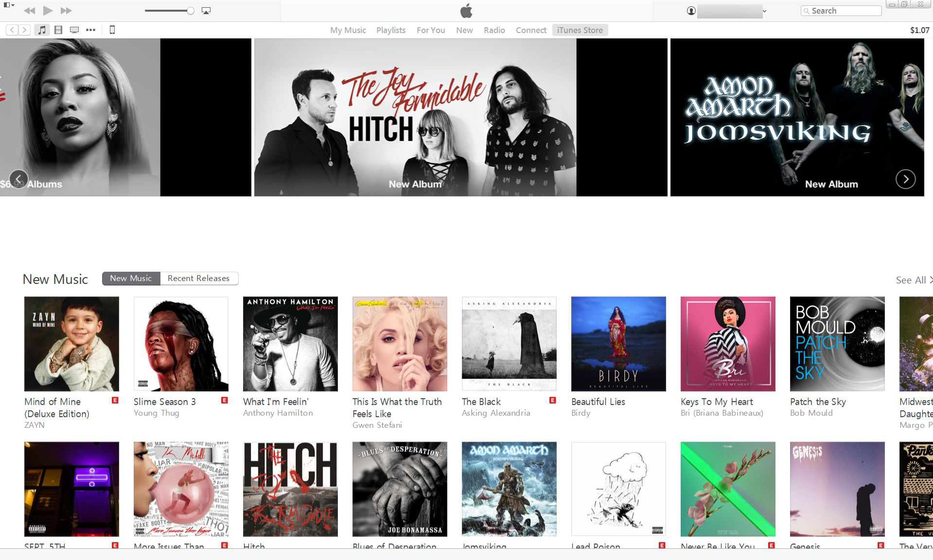
Task: Expand the account name dropdown arrow
Action: pyautogui.click(x=764, y=11)
